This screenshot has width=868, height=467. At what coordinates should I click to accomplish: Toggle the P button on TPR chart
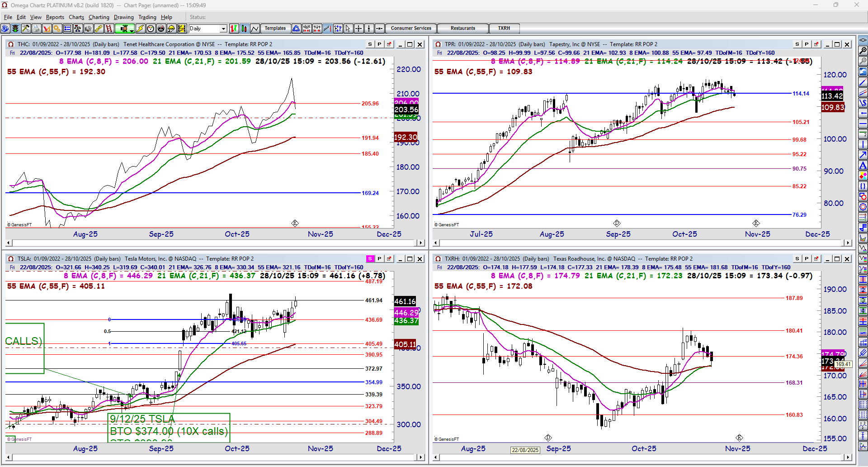(x=807, y=44)
